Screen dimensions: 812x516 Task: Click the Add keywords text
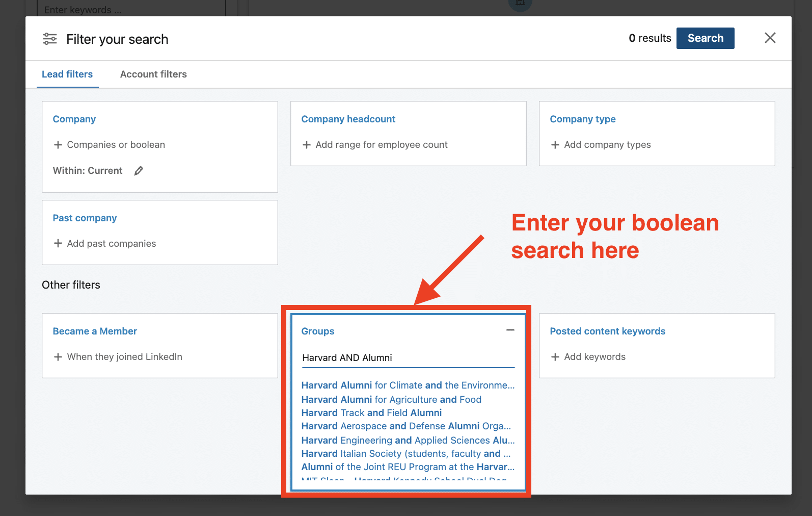595,357
